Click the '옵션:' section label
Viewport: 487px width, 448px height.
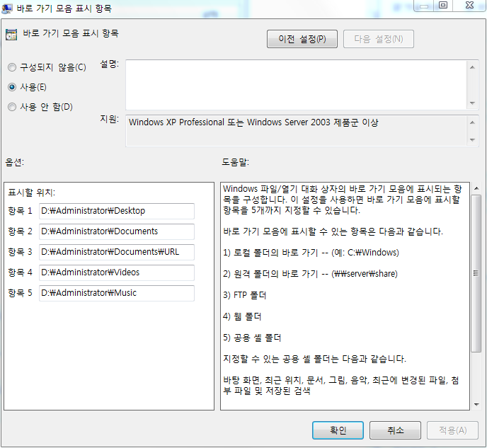click(x=15, y=162)
